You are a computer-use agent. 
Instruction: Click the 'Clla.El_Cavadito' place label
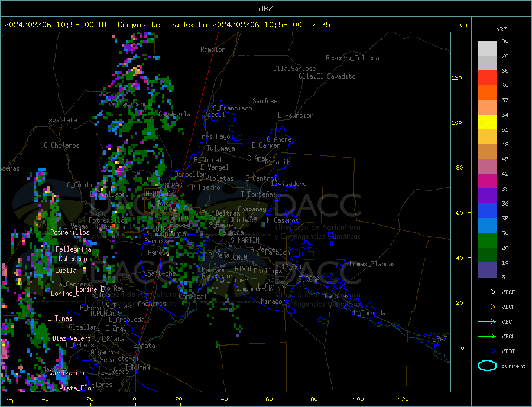click(x=327, y=76)
